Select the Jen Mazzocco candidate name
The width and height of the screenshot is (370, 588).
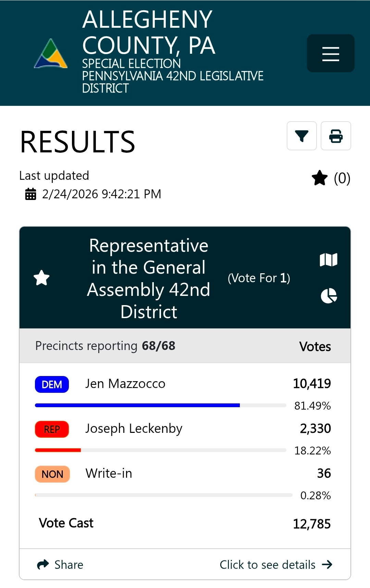click(x=125, y=384)
